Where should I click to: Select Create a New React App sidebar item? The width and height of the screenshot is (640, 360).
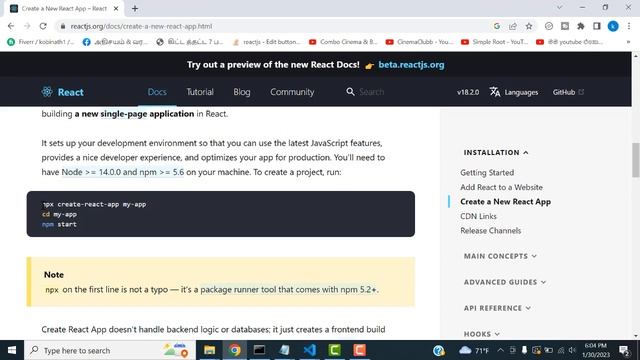click(x=505, y=202)
